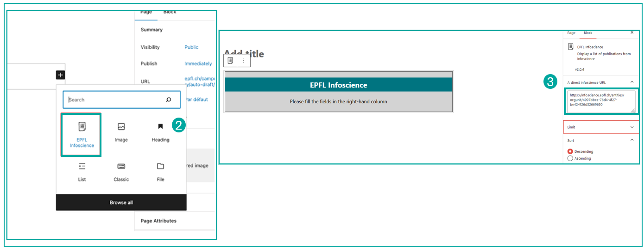Insert a Classic block
The width and height of the screenshot is (644, 250).
(121, 172)
